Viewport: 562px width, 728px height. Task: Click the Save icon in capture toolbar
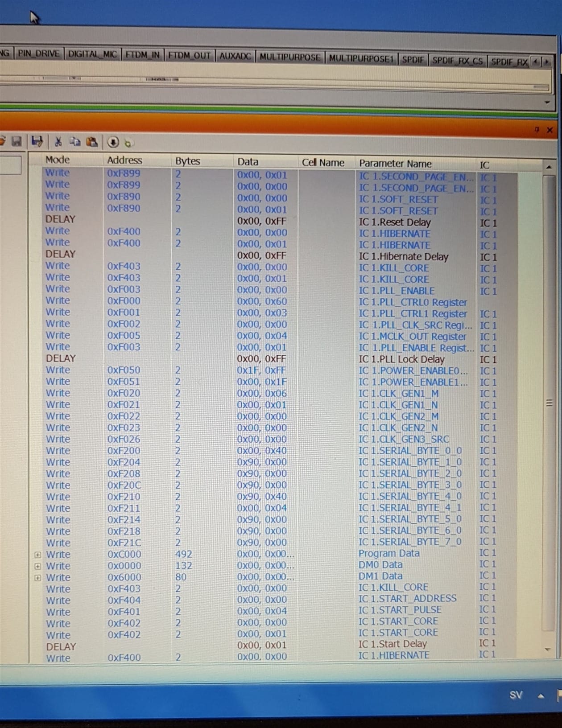pyautogui.click(x=17, y=142)
